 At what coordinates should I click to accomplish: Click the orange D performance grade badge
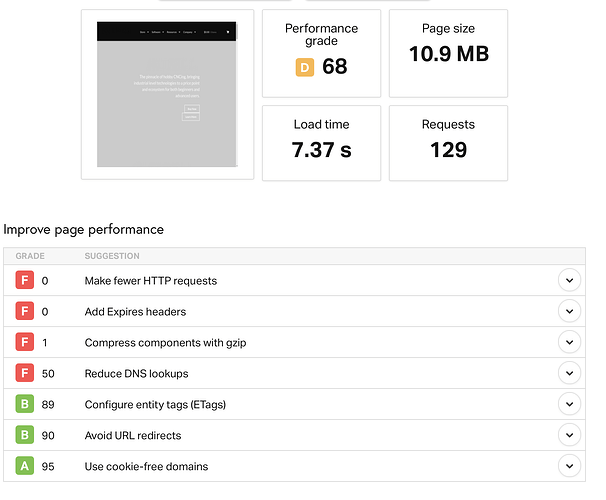click(x=305, y=67)
